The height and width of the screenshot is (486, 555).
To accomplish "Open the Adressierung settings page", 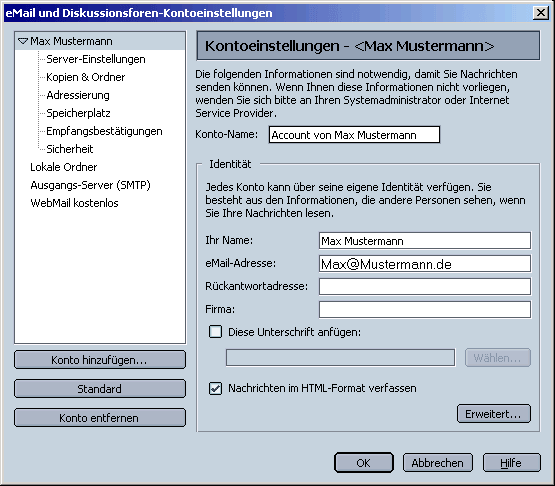I will click(x=78, y=95).
